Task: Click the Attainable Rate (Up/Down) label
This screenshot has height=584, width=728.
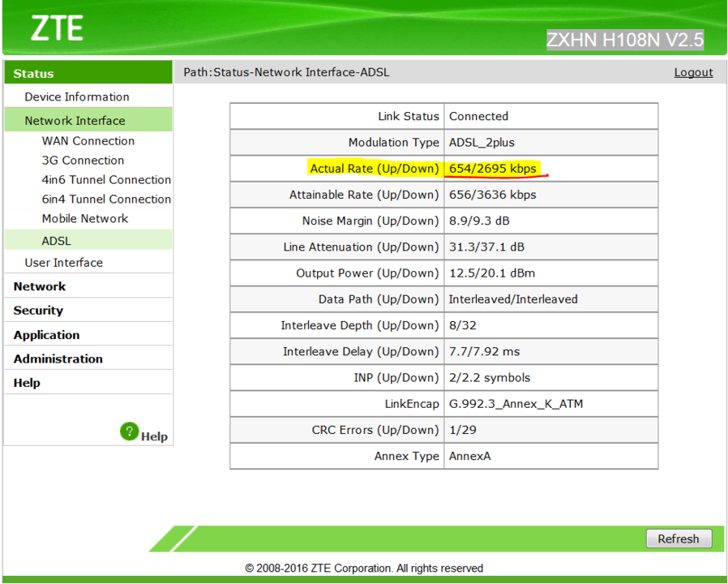Action: (364, 194)
